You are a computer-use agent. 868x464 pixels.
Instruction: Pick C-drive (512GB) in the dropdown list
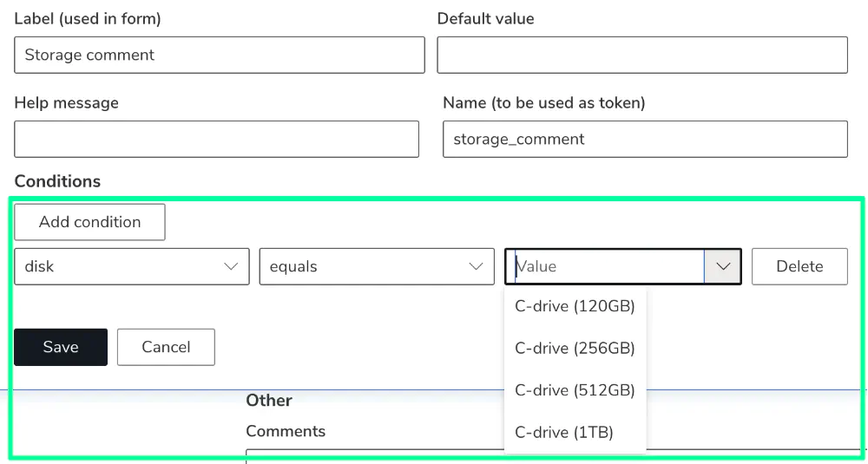tap(575, 390)
